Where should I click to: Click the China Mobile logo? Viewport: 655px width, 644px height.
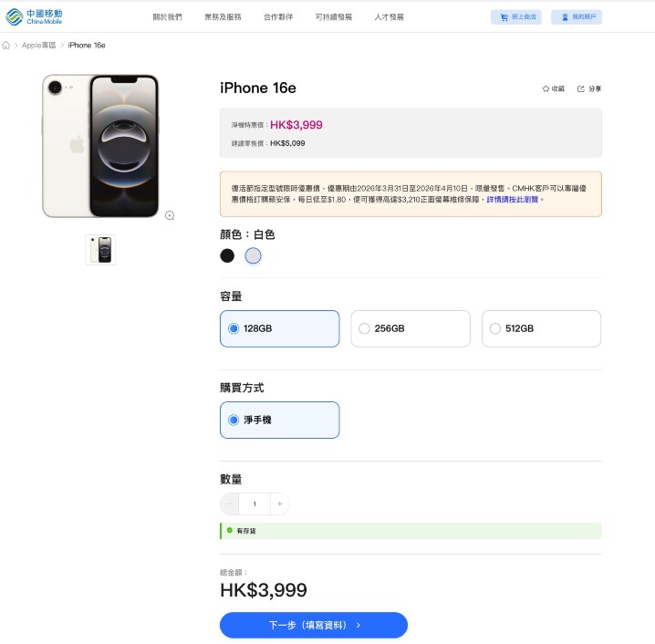(31, 16)
